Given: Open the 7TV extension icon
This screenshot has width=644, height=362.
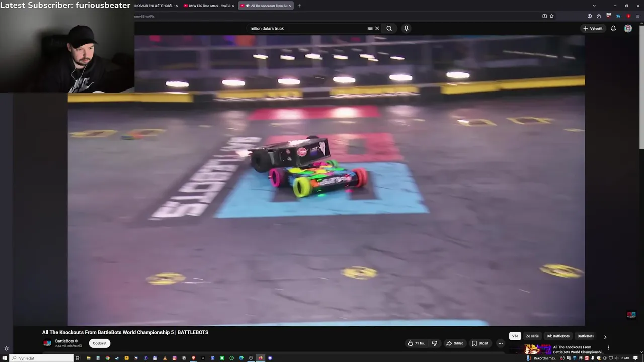Looking at the screenshot, I should [618, 16].
